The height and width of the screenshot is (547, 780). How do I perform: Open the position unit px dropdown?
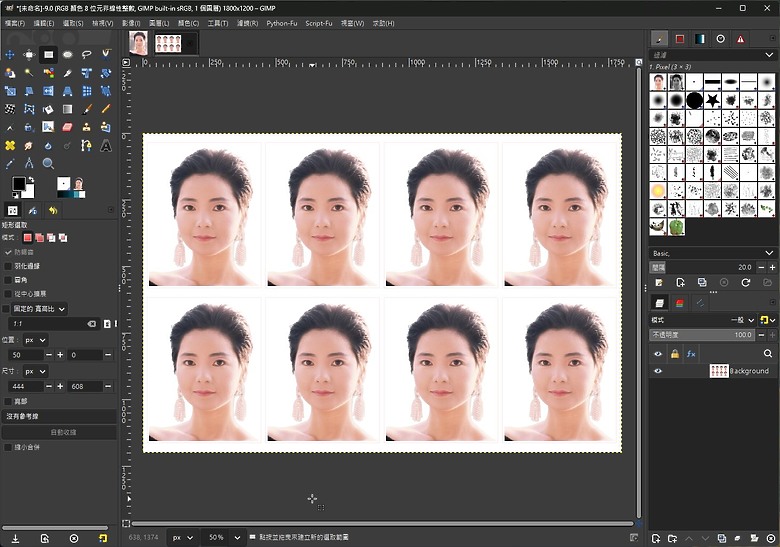pyautogui.click(x=35, y=340)
